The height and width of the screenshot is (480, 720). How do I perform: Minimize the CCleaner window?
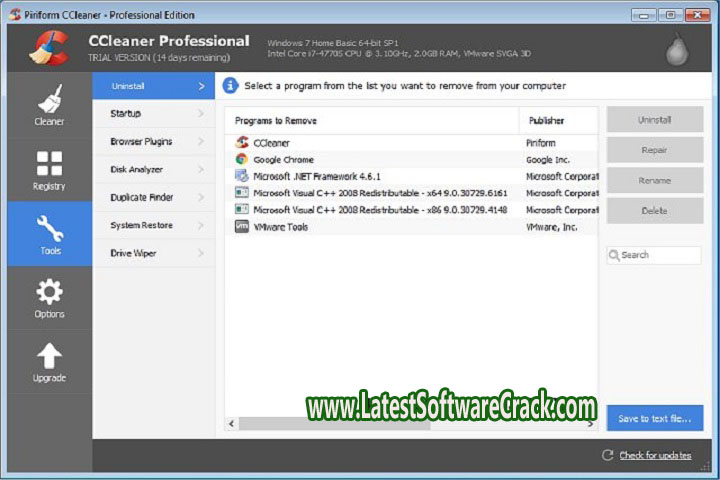tap(643, 15)
